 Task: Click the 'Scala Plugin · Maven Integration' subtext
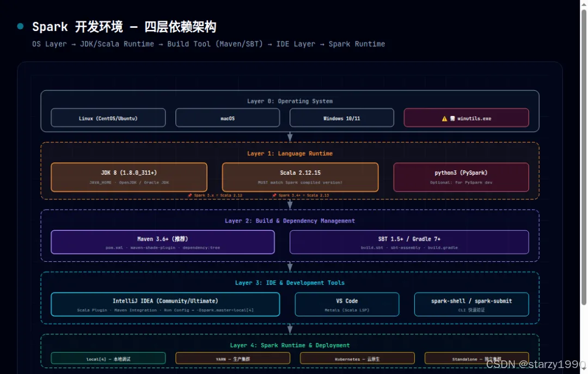(166, 310)
